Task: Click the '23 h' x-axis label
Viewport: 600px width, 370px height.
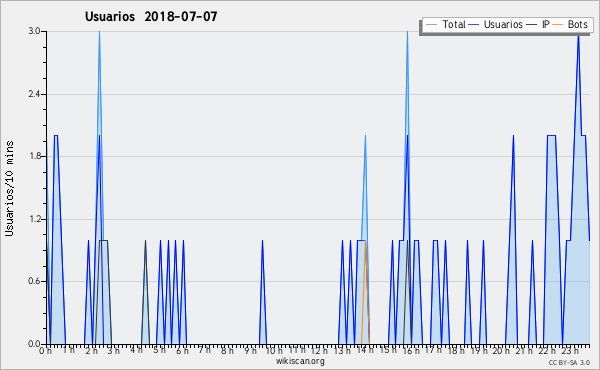Action: tap(570, 350)
